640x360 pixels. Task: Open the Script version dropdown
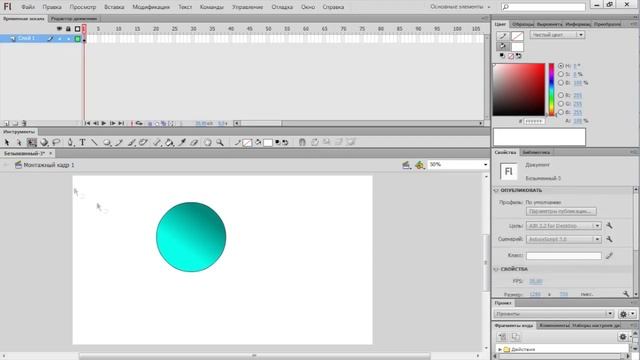(563, 239)
